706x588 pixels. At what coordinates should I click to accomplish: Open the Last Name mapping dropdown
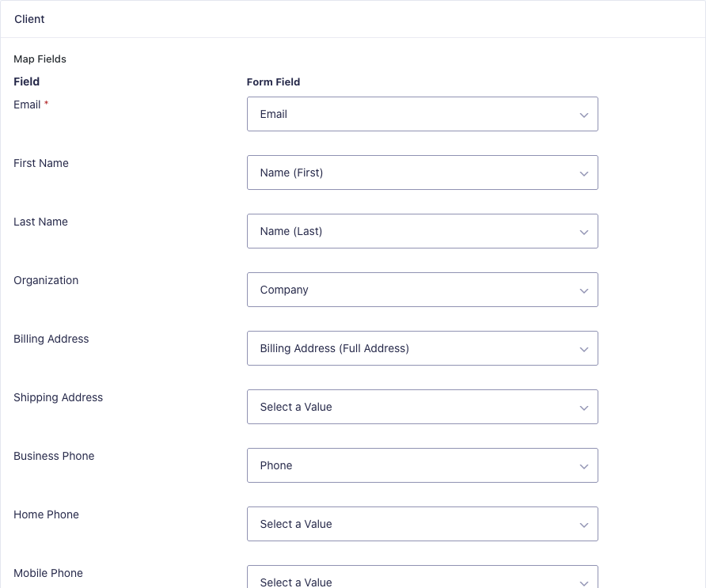(x=423, y=231)
